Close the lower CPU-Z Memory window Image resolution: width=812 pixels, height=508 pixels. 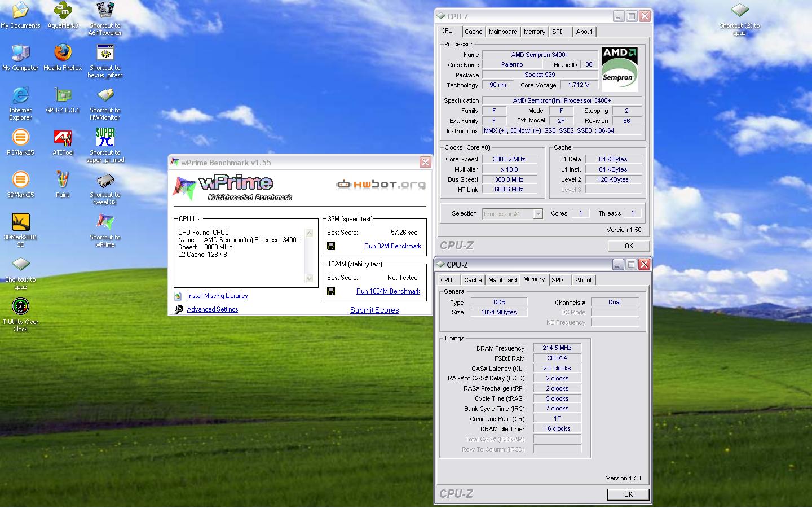tap(644, 264)
